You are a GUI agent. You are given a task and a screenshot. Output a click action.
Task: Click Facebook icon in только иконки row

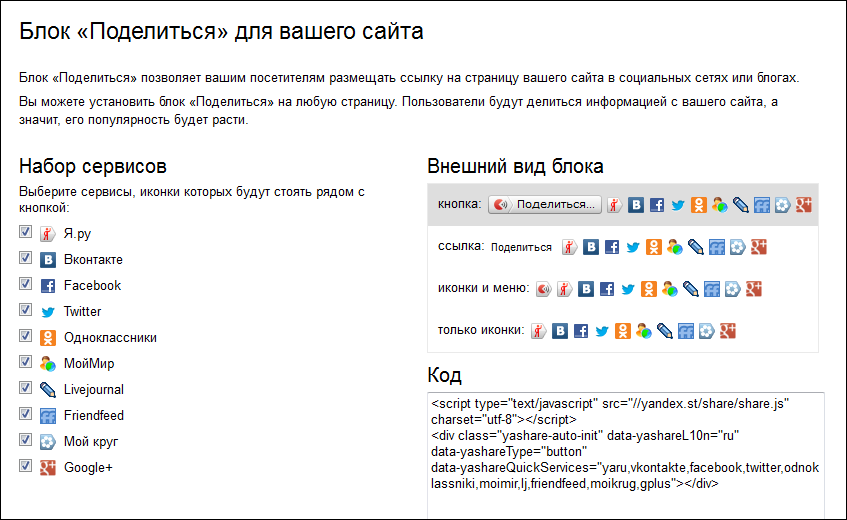pos(581,330)
